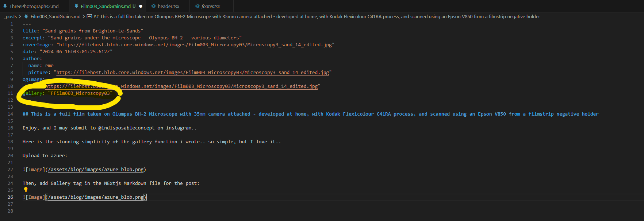
Task: Expand Film003_SandGrains.md breadcrumb file list
Action: (x=55, y=16)
